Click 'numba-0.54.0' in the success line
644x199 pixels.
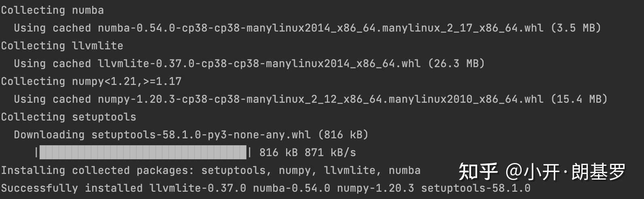[291, 188]
